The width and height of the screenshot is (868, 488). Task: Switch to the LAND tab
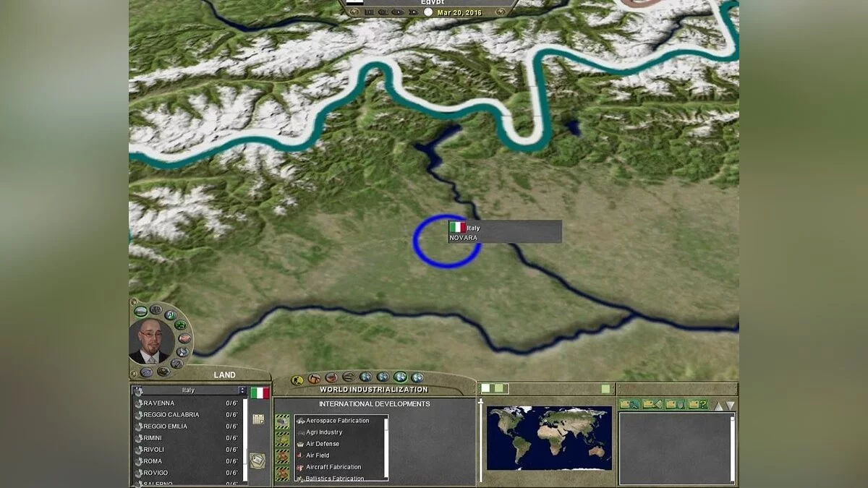point(225,374)
